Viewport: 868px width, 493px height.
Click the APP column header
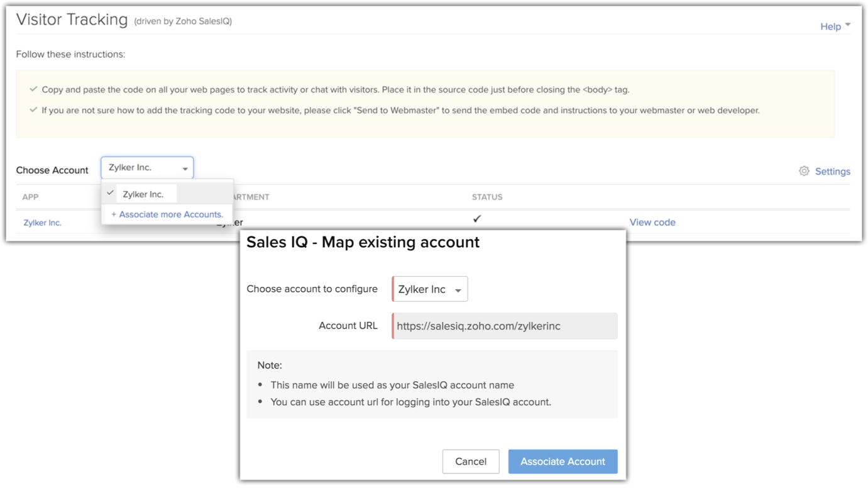(x=30, y=197)
